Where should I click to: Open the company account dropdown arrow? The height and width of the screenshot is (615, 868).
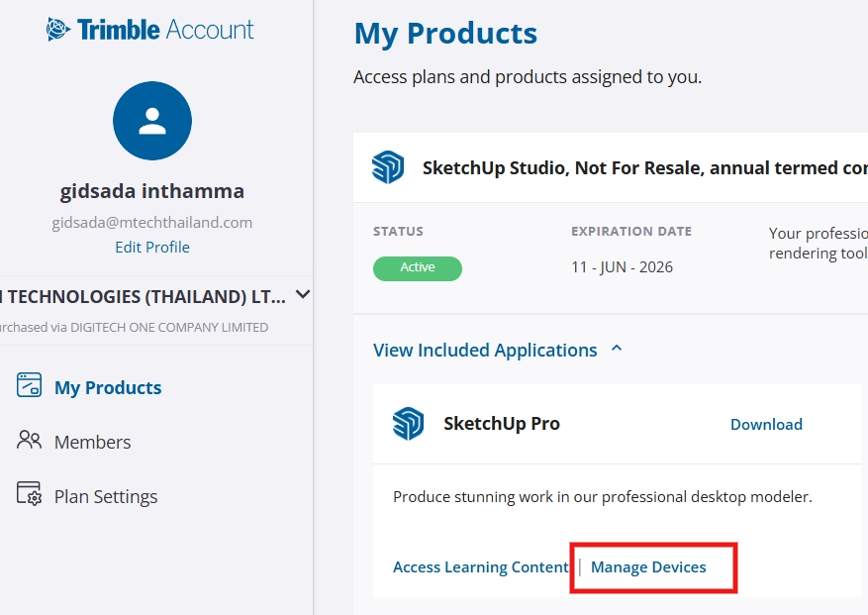tap(303, 295)
